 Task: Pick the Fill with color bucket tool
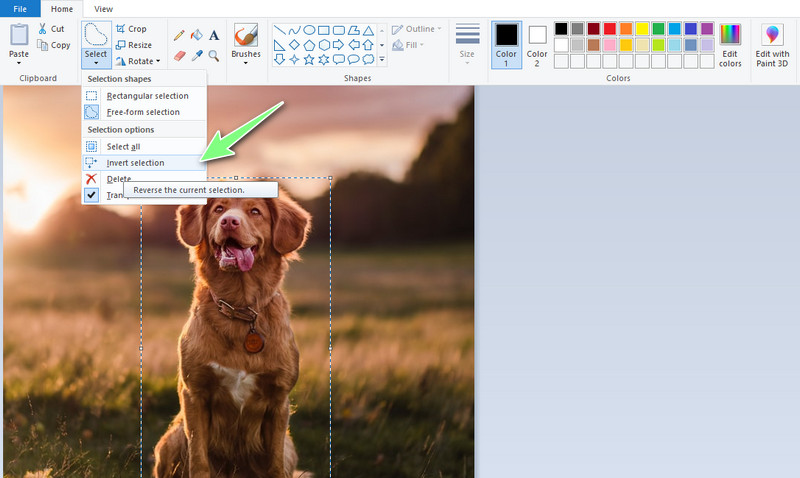197,36
